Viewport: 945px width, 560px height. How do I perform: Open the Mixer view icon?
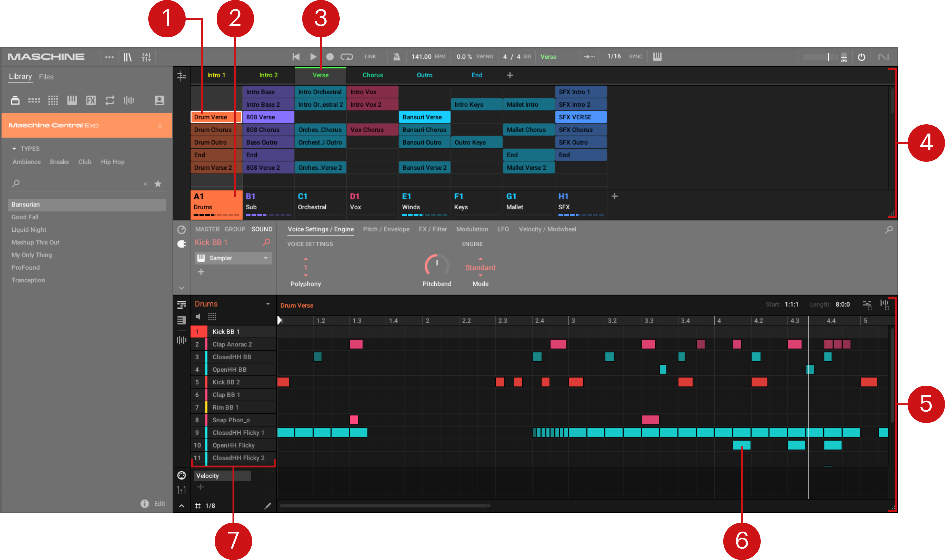click(146, 57)
